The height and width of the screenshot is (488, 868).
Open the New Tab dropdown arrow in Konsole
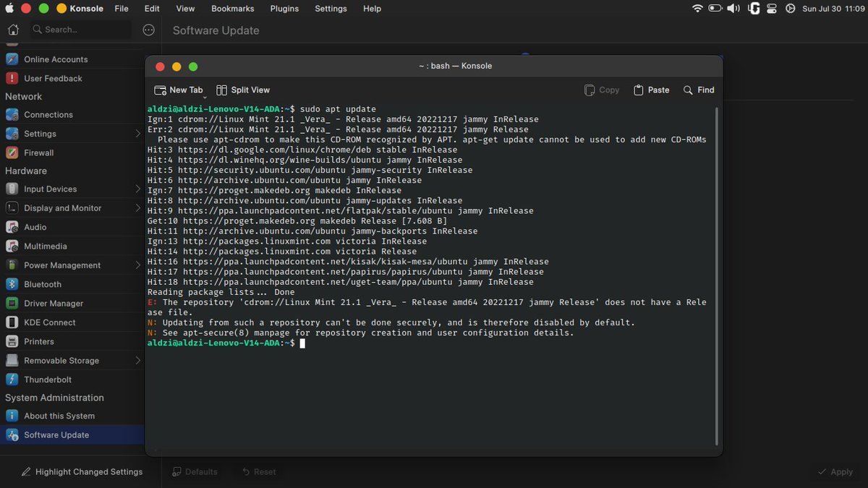click(205, 97)
